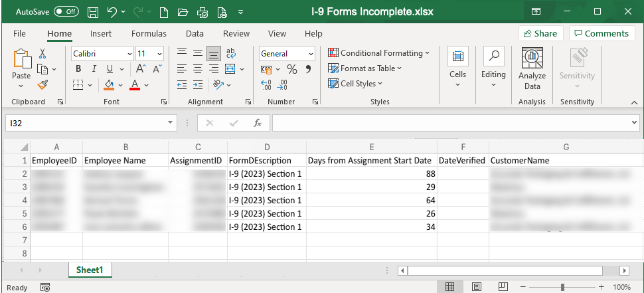Switch to Page Layout view
644x293 pixels.
pyautogui.click(x=477, y=287)
